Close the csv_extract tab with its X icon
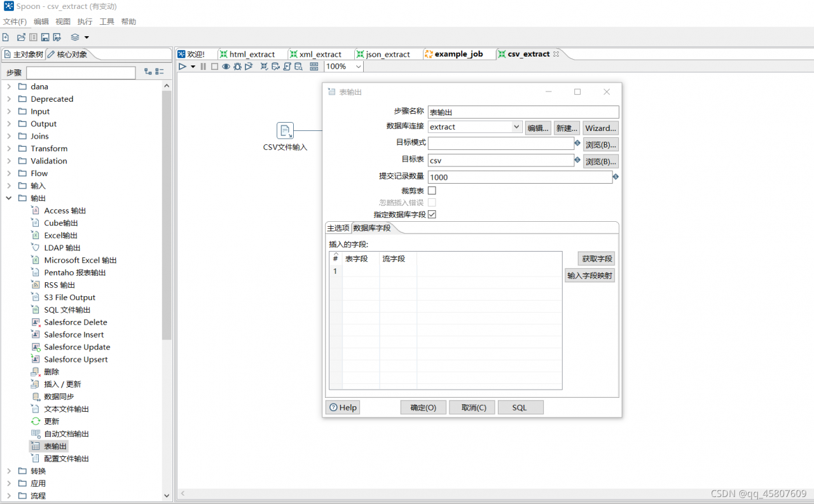 (556, 54)
